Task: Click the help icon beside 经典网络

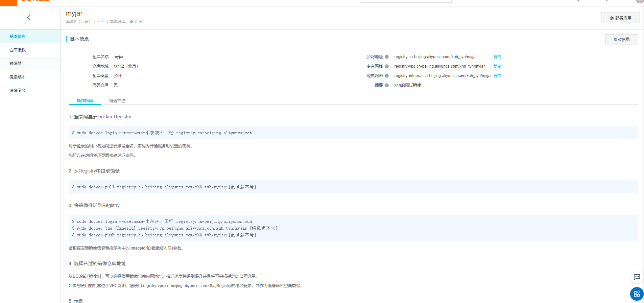Action: click(387, 76)
